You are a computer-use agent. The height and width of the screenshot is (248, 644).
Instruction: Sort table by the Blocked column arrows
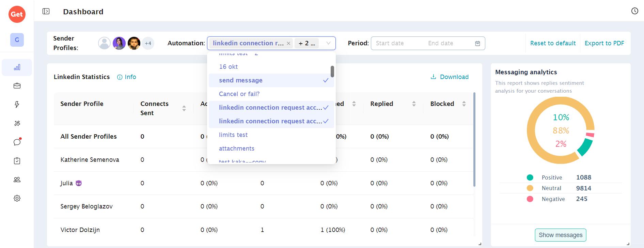coord(464,104)
